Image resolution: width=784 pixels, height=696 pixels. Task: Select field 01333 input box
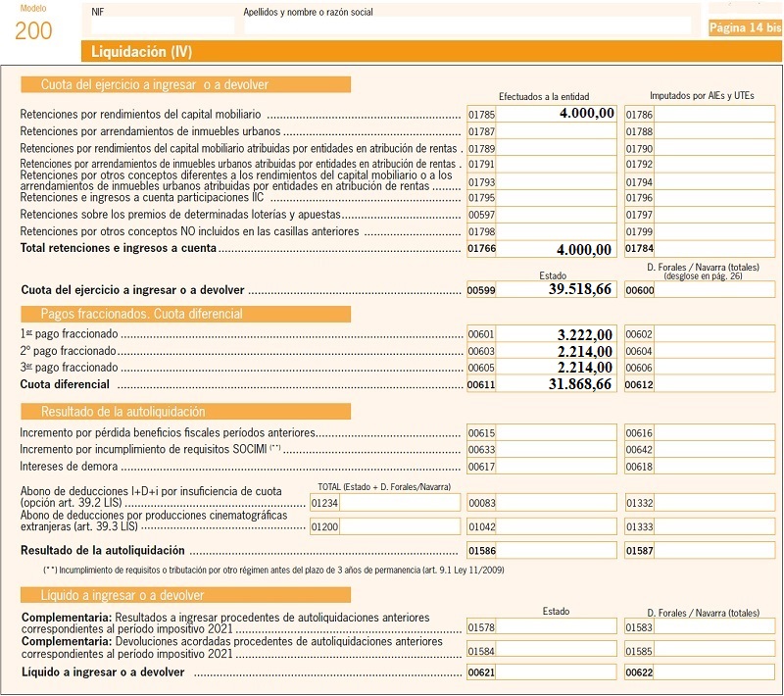point(714,526)
